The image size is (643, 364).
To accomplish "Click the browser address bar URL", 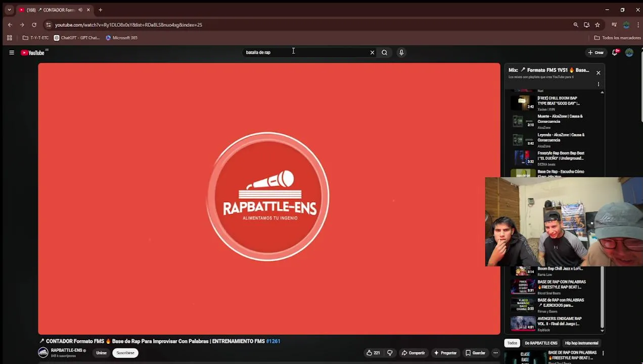I will pos(128,25).
